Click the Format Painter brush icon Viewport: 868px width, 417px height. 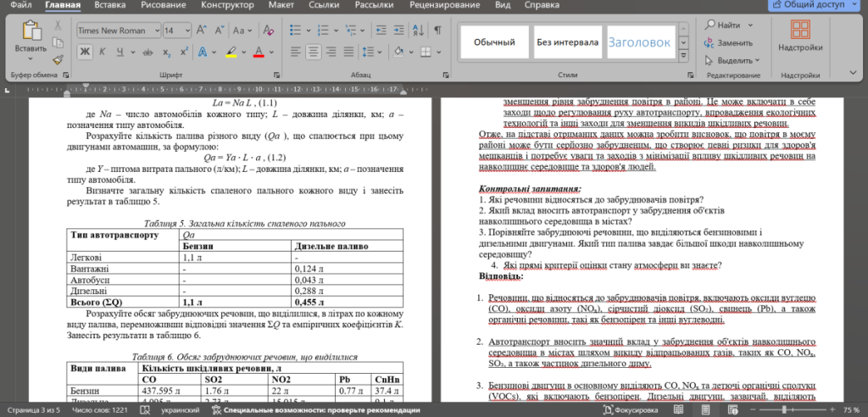pos(58,59)
